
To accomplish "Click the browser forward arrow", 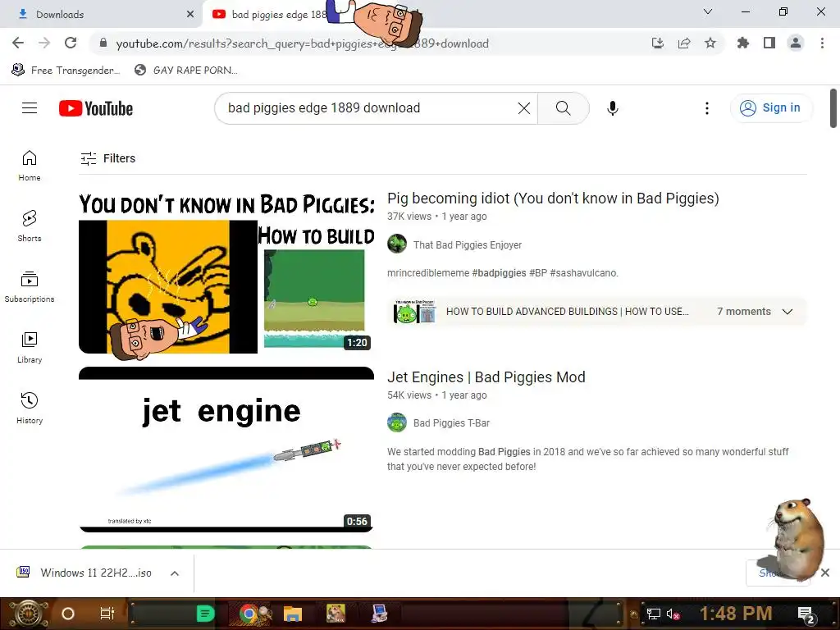I will click(44, 43).
